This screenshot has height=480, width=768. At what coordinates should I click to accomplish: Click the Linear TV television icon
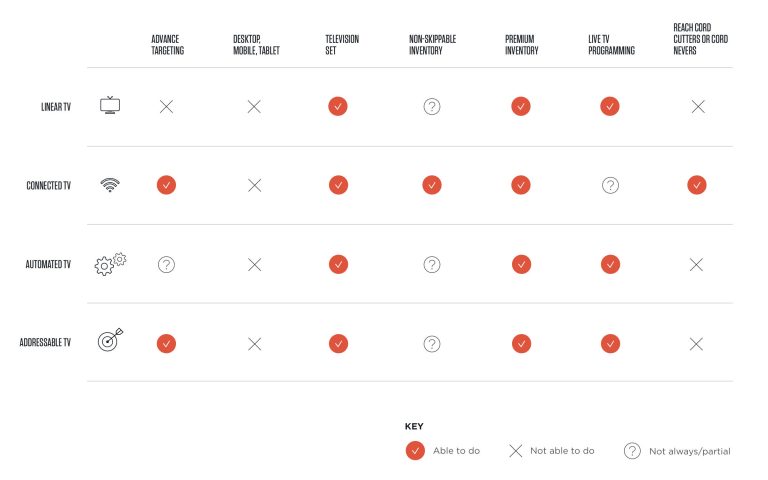tap(110, 106)
